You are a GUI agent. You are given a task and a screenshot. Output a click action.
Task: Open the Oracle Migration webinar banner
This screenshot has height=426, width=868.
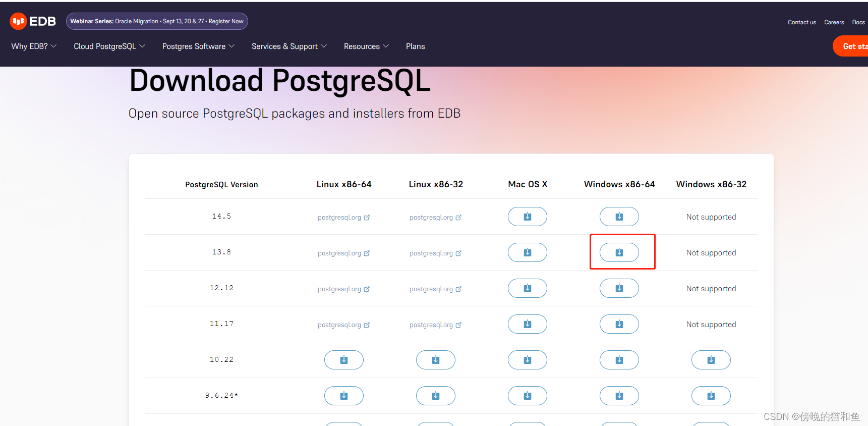[157, 21]
